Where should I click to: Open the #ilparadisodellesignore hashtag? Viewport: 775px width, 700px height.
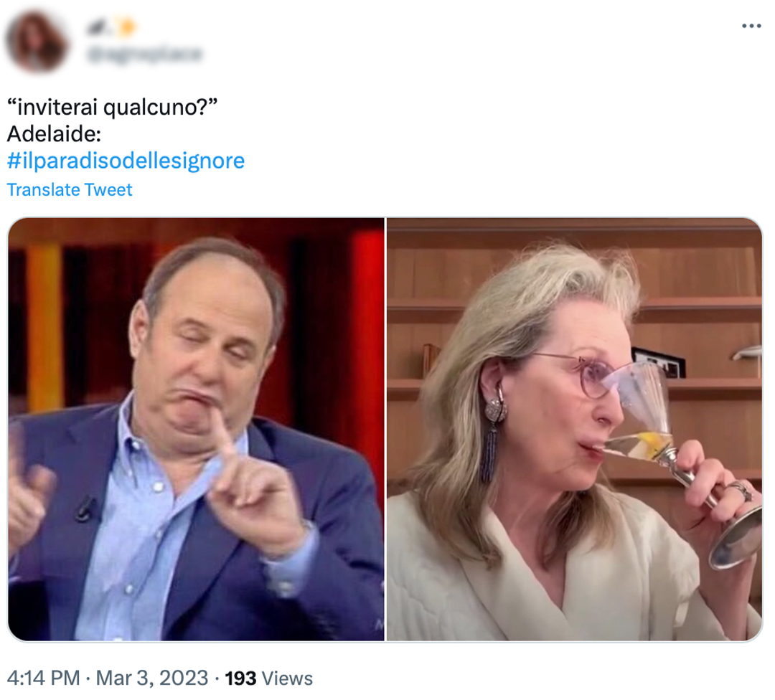click(126, 161)
